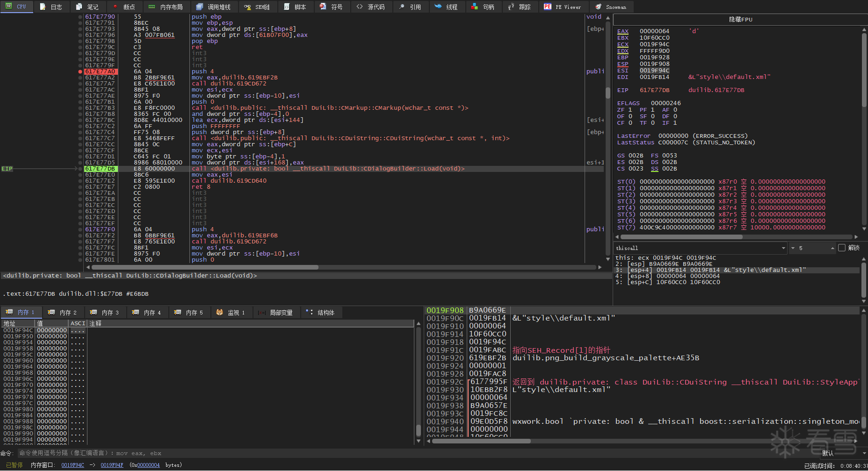Open the 日志 log tab icon

tap(43, 7)
